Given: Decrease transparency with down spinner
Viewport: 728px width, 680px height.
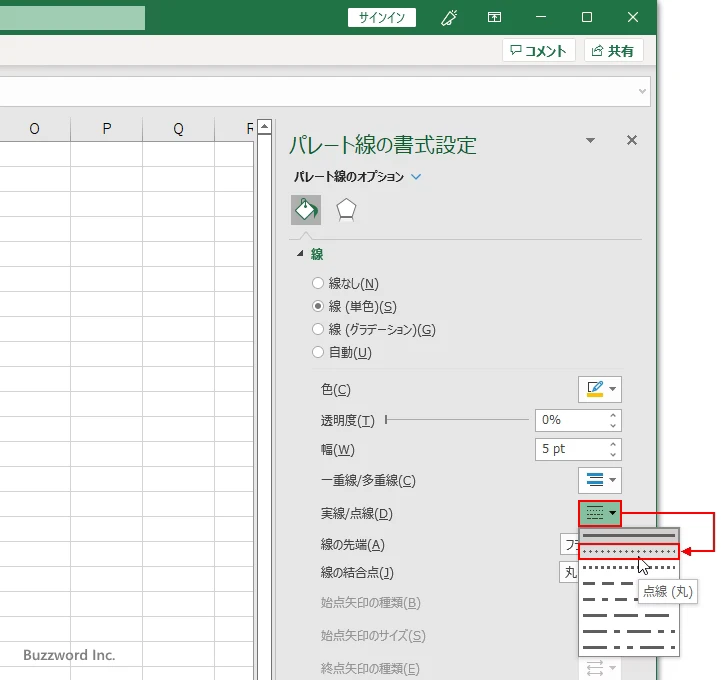Looking at the screenshot, I should pos(613,425).
